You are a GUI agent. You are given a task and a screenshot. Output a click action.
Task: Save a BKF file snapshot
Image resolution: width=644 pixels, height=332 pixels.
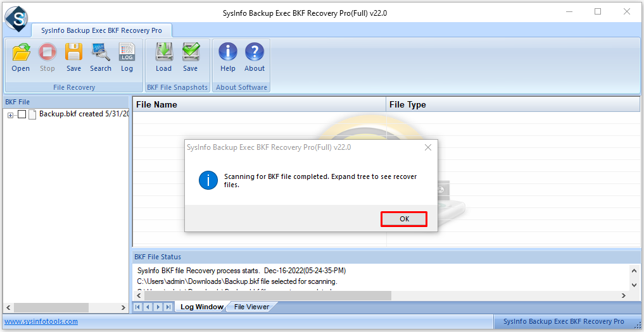pos(190,58)
